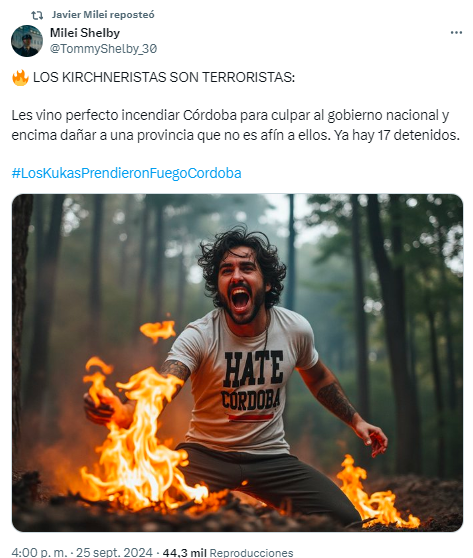Image resolution: width=473 pixels, height=558 pixels.
Task: Open the Milei Shelby display name
Action: pyautogui.click(x=85, y=33)
